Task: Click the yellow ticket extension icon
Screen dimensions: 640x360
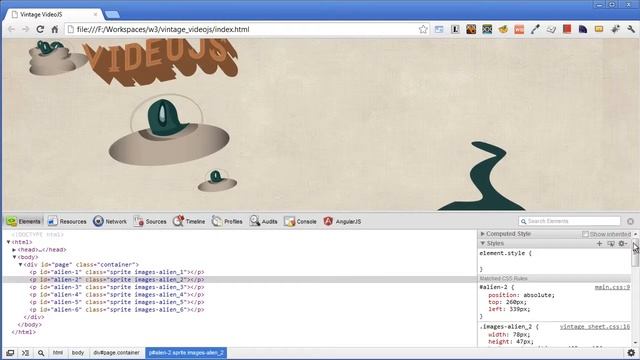Action: click(599, 29)
